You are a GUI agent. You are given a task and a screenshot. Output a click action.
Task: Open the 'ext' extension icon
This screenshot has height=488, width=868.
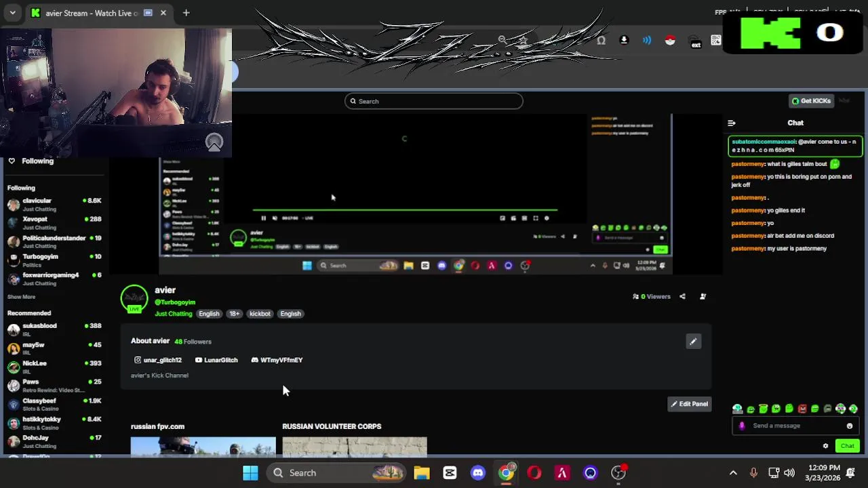(x=695, y=43)
